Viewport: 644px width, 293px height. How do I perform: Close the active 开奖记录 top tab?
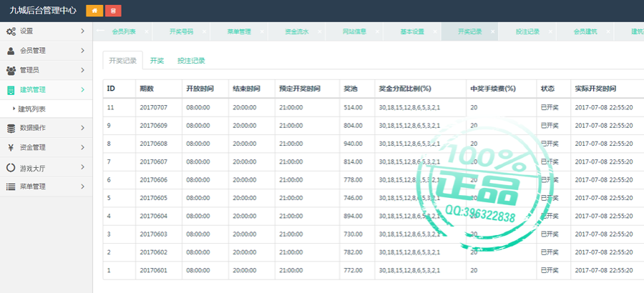click(492, 31)
